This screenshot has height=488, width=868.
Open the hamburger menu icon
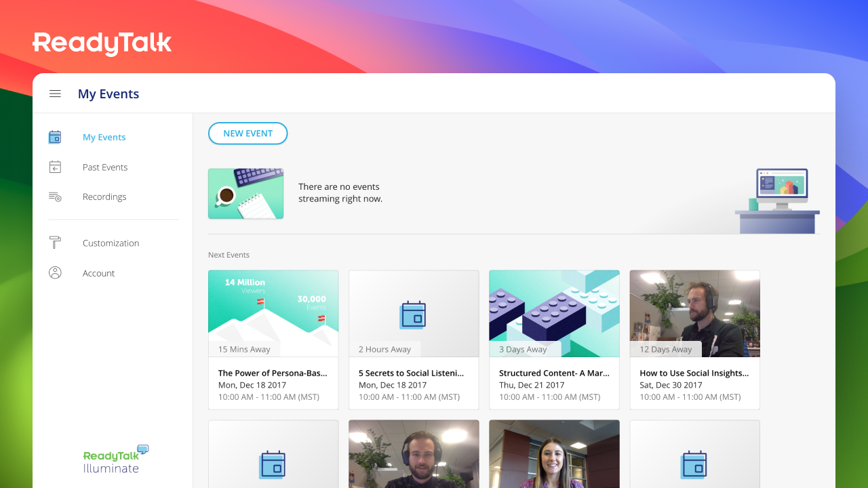(x=56, y=94)
